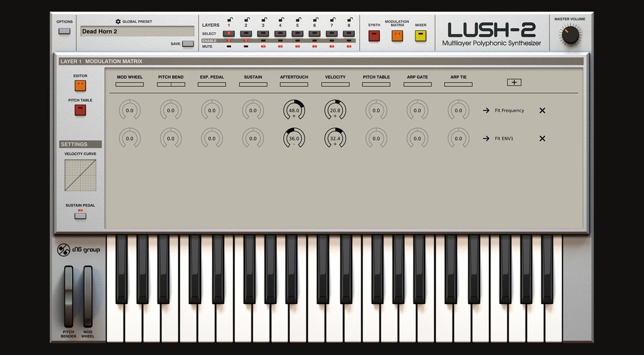Click the lock icon above layer 4
Screen dimensions: 644x355
click(x=281, y=19)
